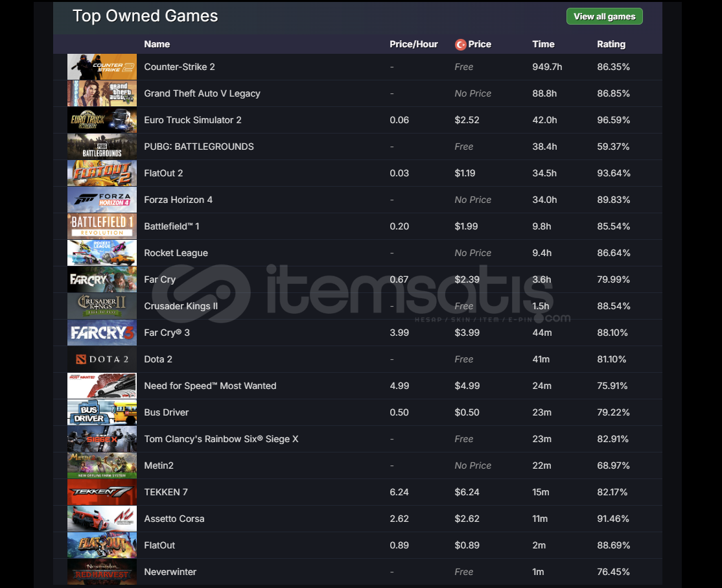Click the Assetto Corsa game name

174,519
